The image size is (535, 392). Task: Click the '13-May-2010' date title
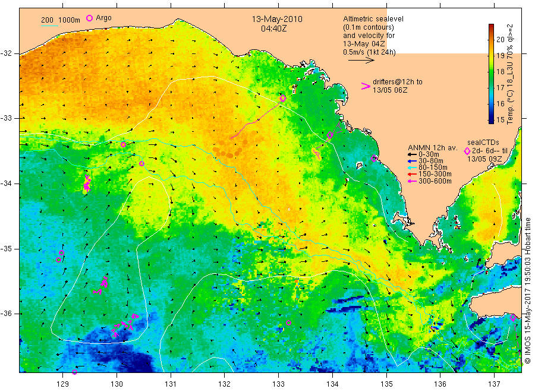point(277,19)
